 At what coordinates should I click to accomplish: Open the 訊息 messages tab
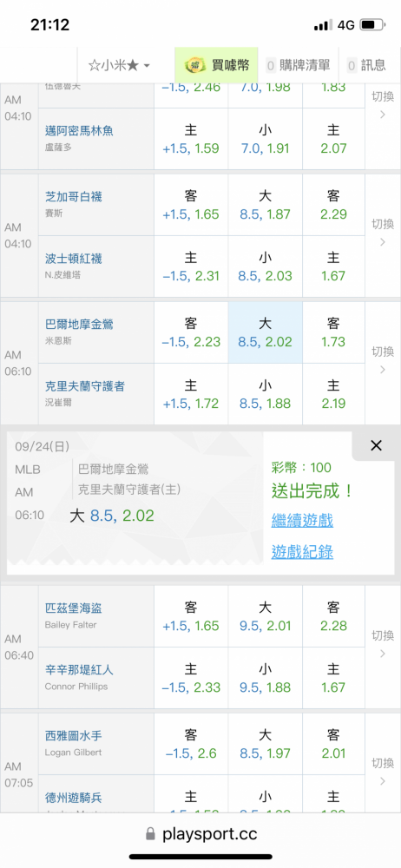point(367,65)
